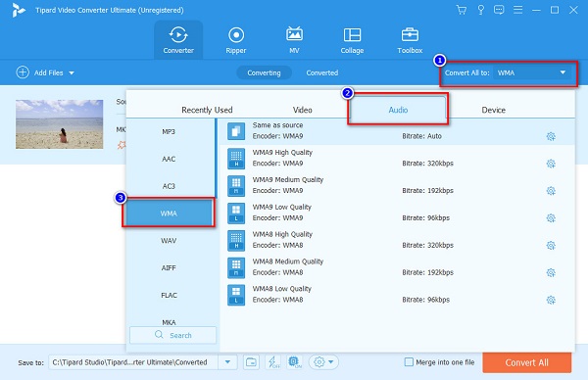Expand the Save to path dropdown arrow

(227, 362)
